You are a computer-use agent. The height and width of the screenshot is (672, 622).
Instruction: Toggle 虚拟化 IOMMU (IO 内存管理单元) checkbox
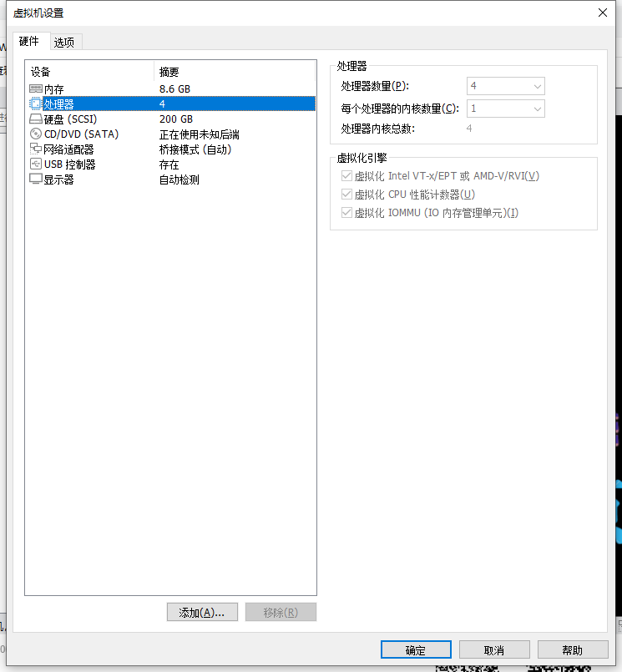[x=346, y=213]
